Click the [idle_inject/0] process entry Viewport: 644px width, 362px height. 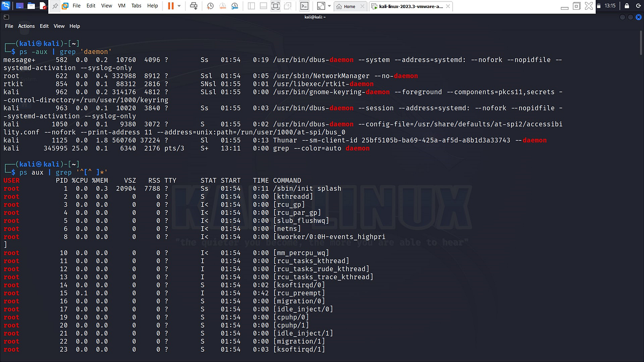pyautogui.click(x=303, y=309)
